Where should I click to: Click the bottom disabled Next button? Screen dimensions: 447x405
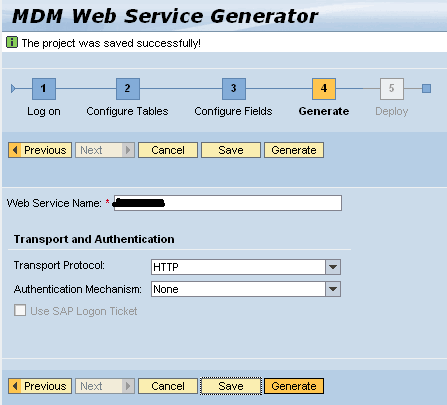(105, 386)
